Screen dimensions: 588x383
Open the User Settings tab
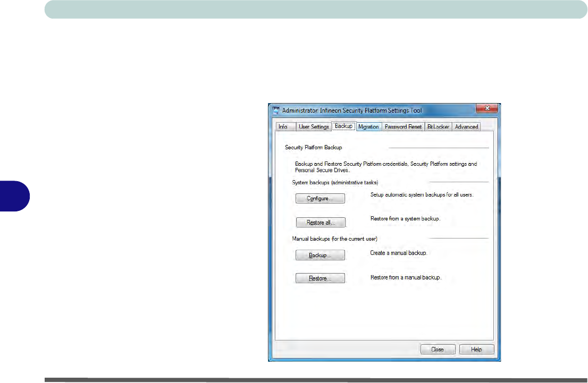pyautogui.click(x=314, y=127)
